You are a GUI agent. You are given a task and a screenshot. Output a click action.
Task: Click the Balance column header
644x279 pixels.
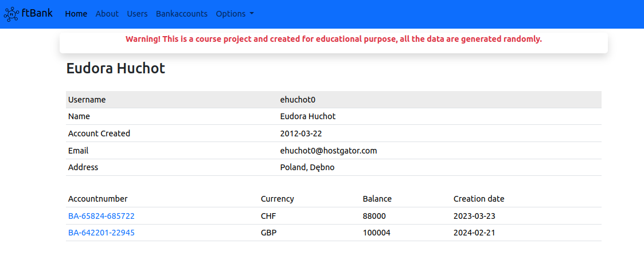(377, 199)
